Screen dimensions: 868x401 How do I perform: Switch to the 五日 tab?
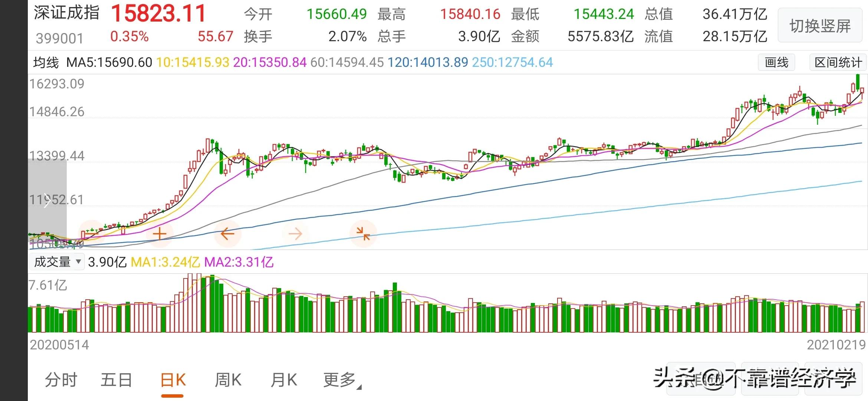coord(116,380)
